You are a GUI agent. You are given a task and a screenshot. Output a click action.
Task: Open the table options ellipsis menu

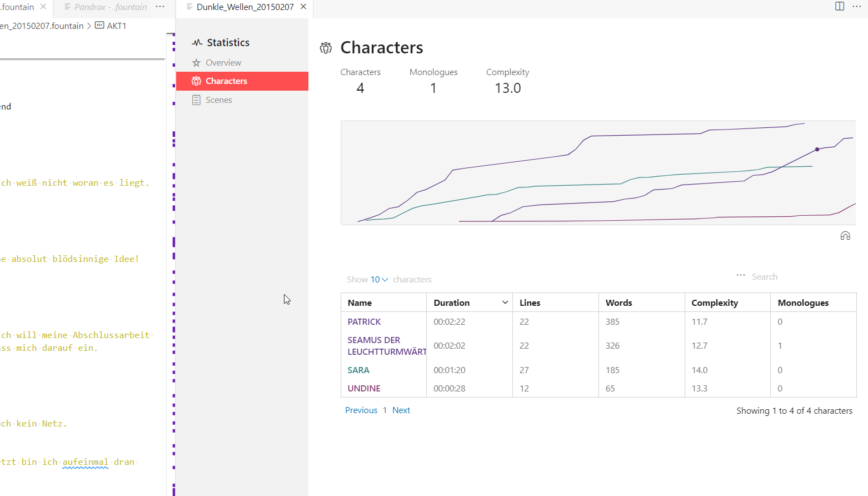(741, 275)
